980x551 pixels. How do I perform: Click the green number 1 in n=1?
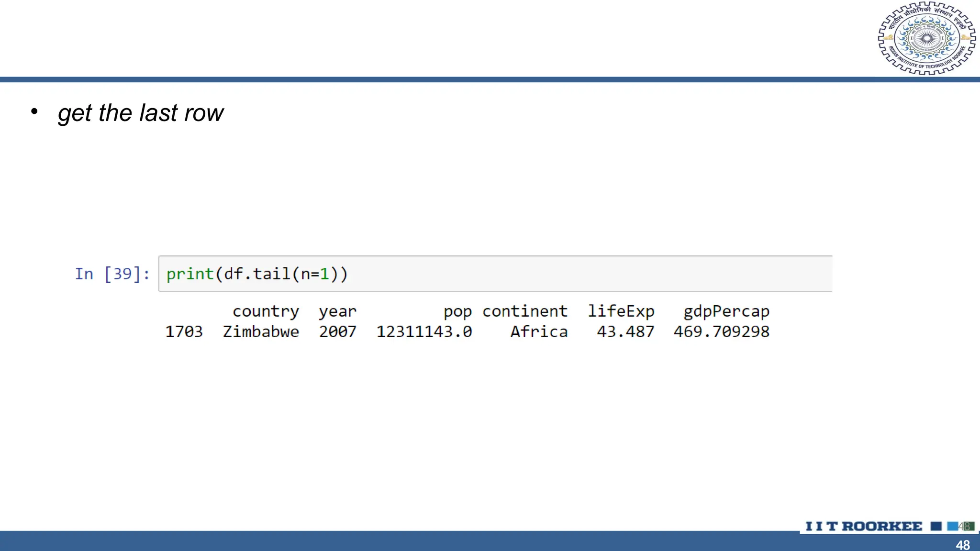click(x=324, y=274)
